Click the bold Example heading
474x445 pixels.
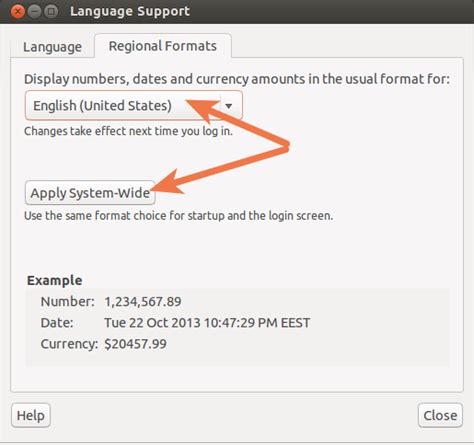pyautogui.click(x=55, y=280)
